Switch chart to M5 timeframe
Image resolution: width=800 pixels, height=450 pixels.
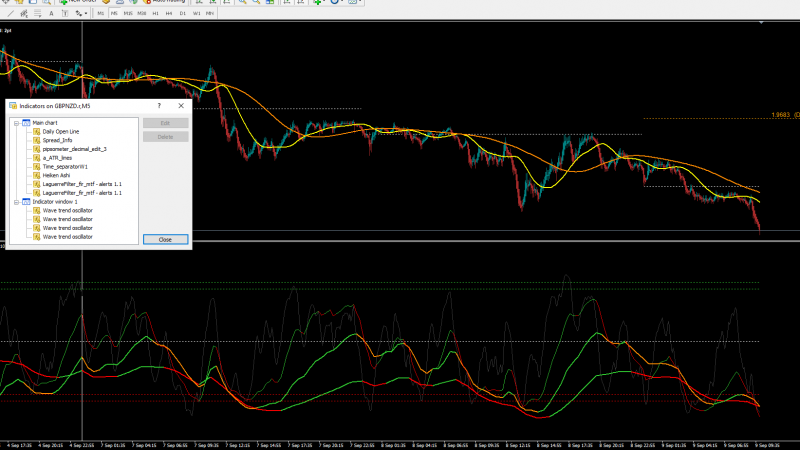coord(114,13)
